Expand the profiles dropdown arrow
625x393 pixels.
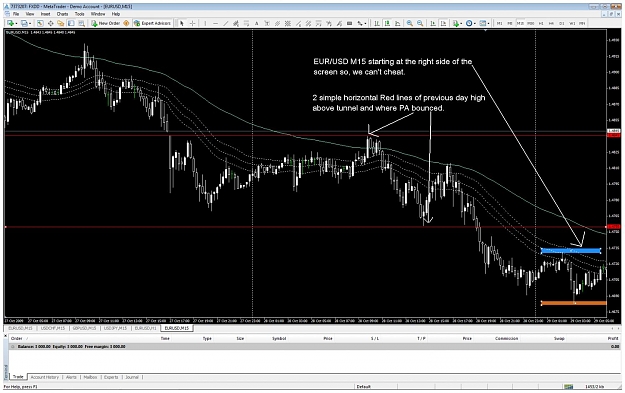click(x=30, y=23)
